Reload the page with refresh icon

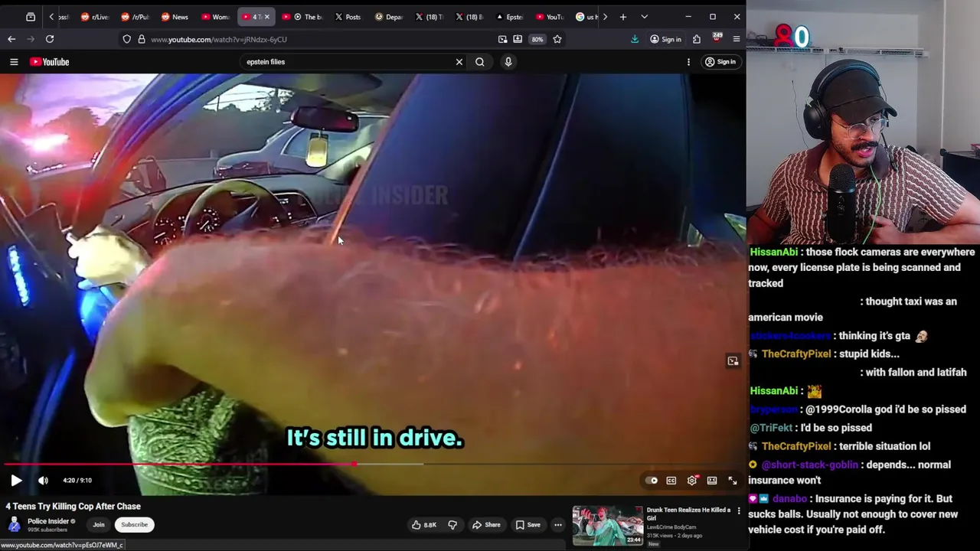[50, 39]
